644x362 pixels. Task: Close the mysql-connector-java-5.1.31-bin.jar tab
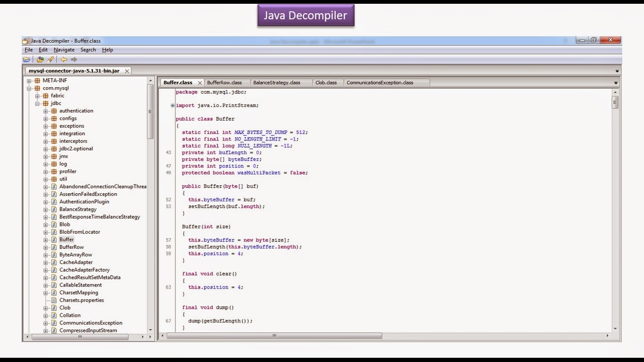pos(126,71)
